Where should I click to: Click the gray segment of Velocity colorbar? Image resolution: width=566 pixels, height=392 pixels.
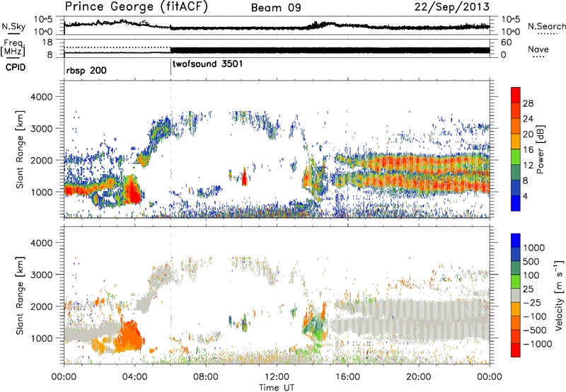(x=516, y=296)
